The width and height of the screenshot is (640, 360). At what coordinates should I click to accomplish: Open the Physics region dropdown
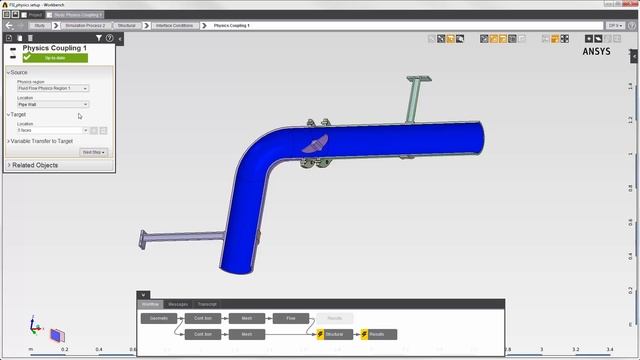[x=53, y=88]
